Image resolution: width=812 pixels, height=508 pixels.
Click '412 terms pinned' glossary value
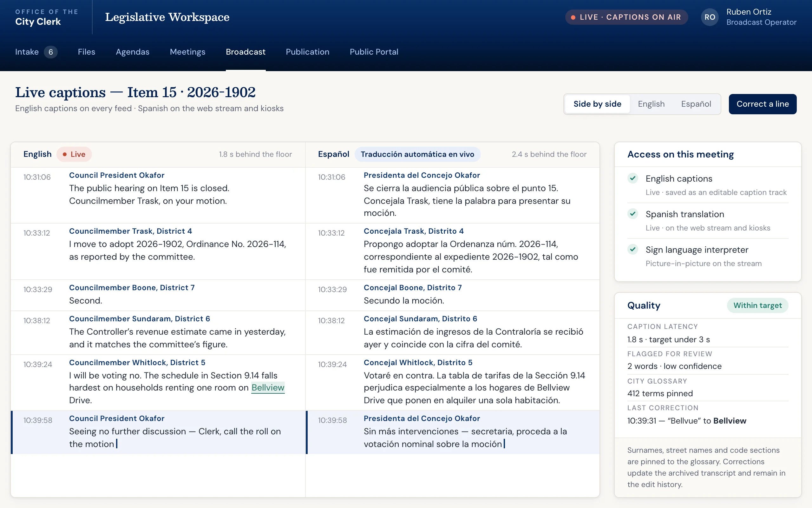(660, 393)
